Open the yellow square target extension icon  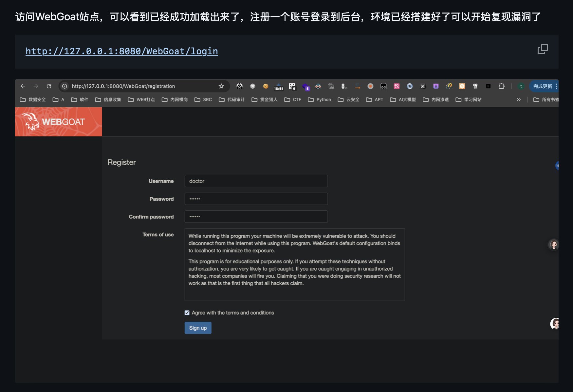coord(462,86)
